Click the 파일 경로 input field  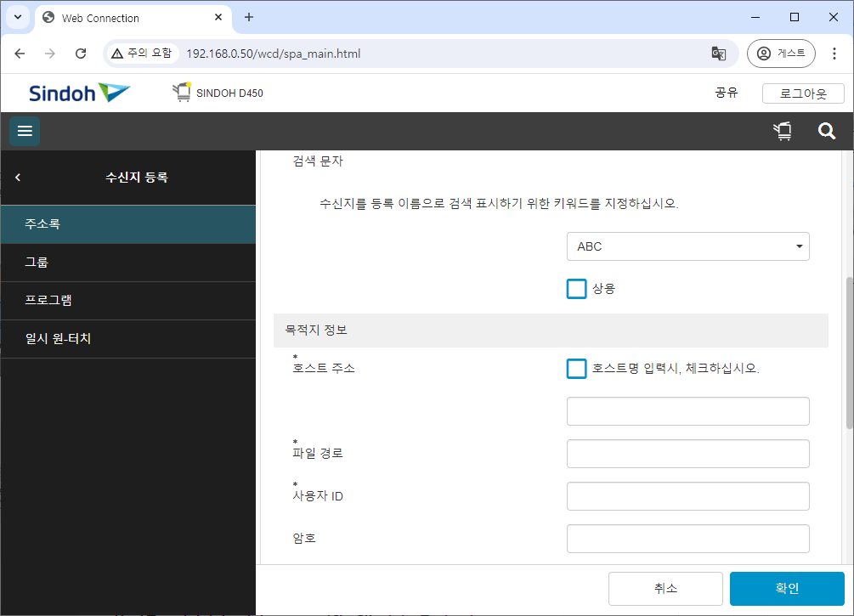coord(688,454)
